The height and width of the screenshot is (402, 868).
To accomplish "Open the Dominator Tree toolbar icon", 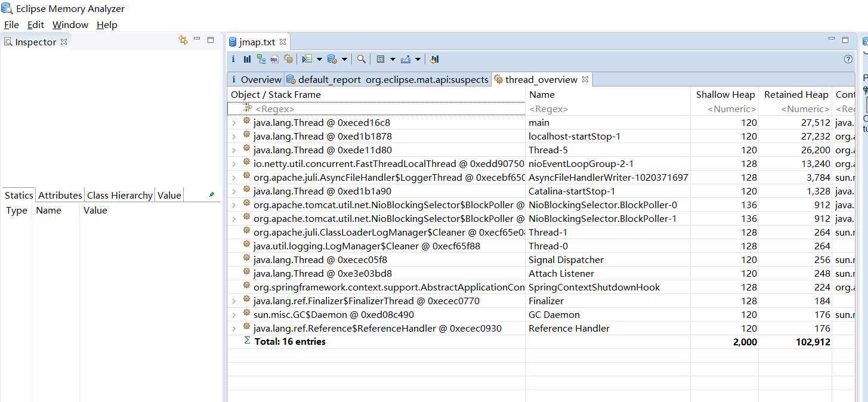I will [x=261, y=59].
